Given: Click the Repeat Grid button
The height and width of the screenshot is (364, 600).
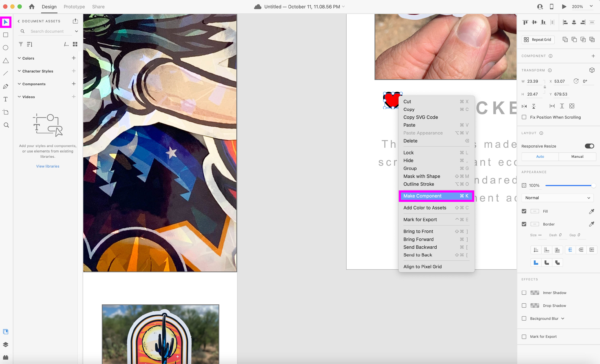Looking at the screenshot, I should click(538, 40).
